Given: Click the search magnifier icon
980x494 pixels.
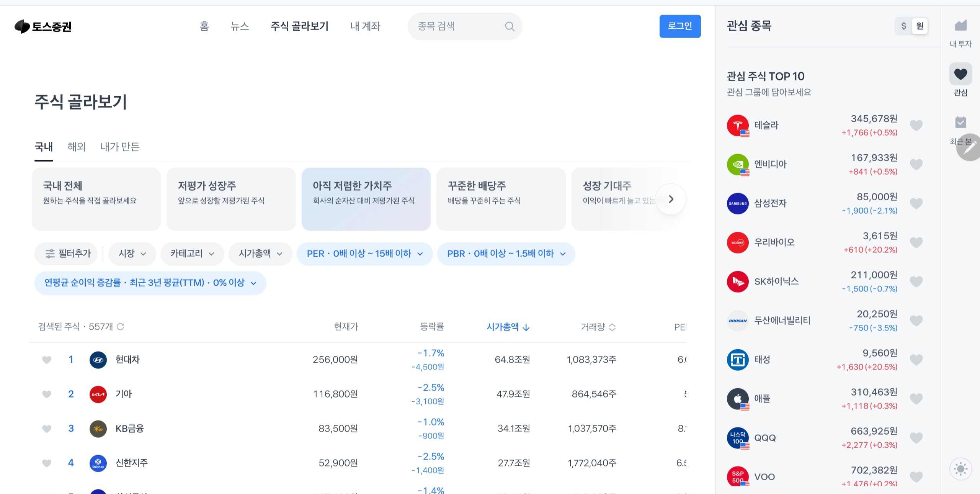Looking at the screenshot, I should [510, 26].
